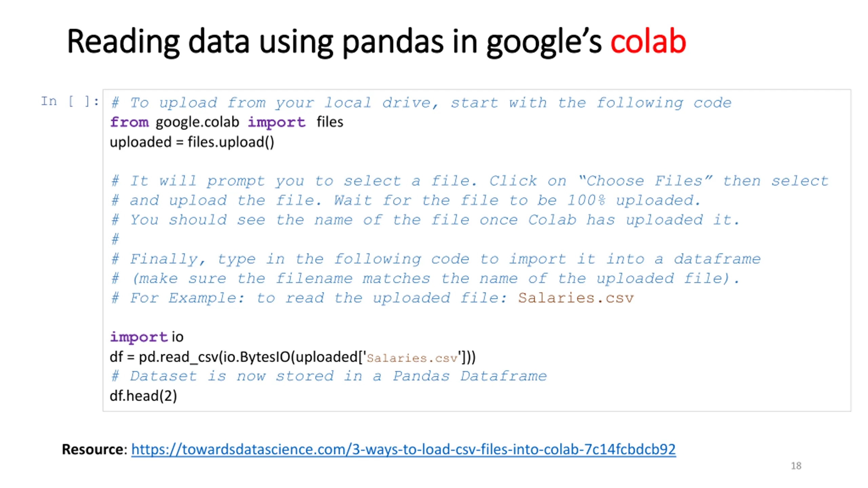868x488 pixels.
Task: Click the 'make sure the filename matches' comment
Action: (x=425, y=279)
